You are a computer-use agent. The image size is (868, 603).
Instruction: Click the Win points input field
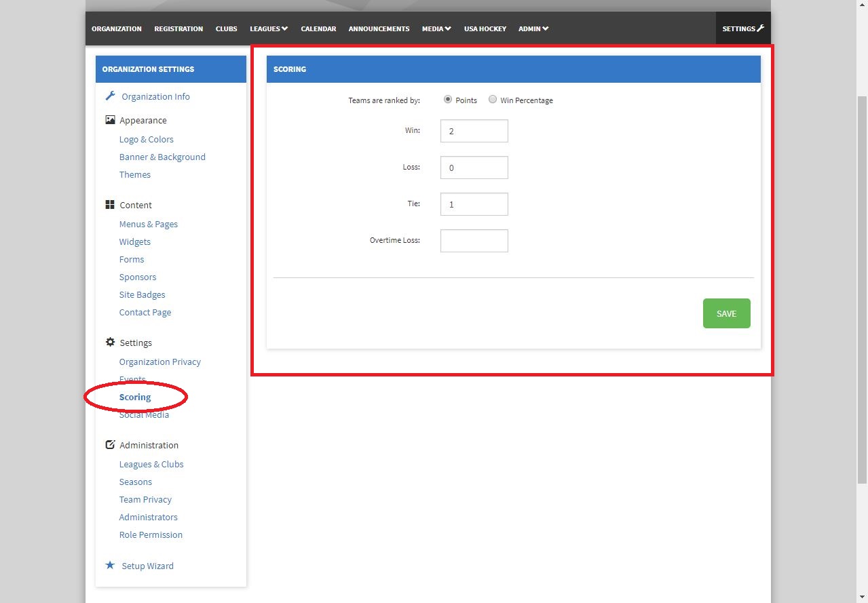(474, 131)
